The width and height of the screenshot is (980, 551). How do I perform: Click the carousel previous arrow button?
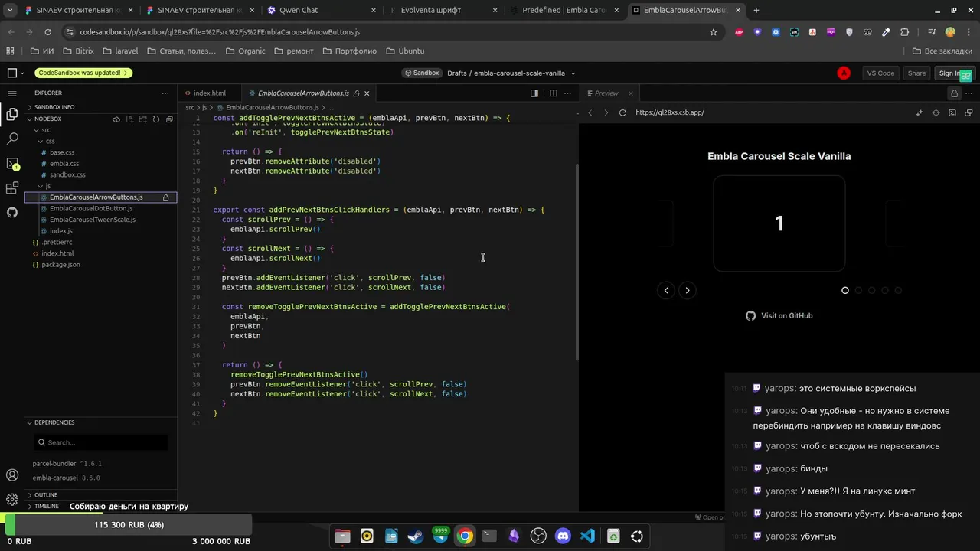point(666,290)
